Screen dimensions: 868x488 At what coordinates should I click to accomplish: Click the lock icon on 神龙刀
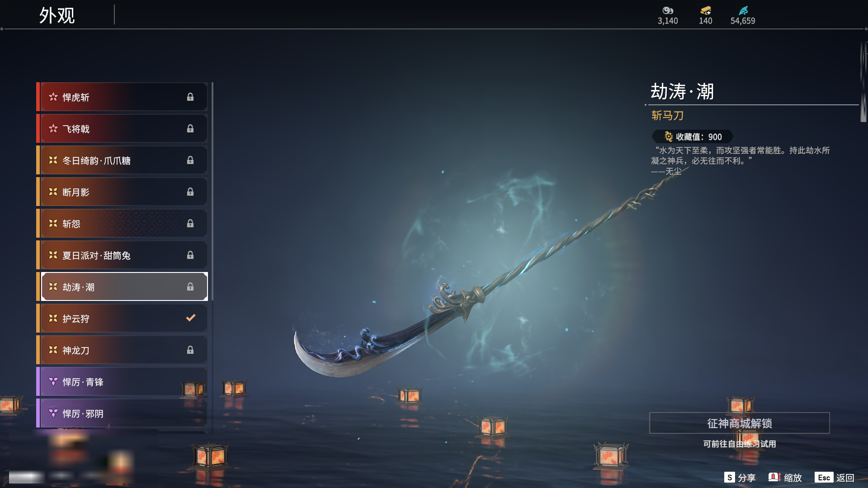click(x=190, y=350)
